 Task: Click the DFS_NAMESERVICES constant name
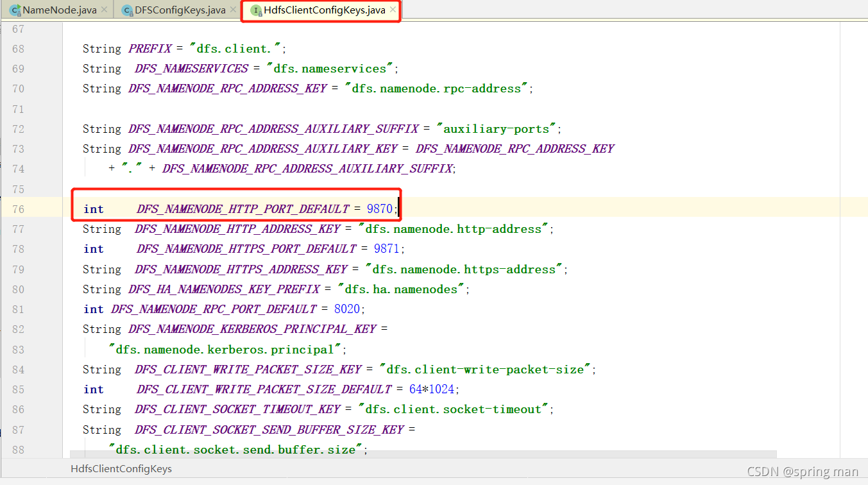tap(191, 69)
